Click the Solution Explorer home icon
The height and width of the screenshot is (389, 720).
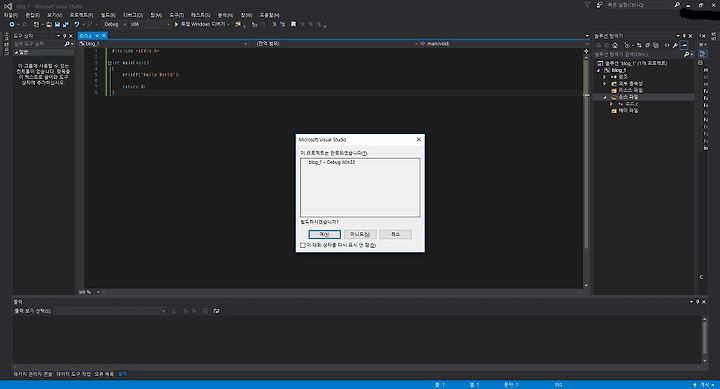(x=615, y=45)
